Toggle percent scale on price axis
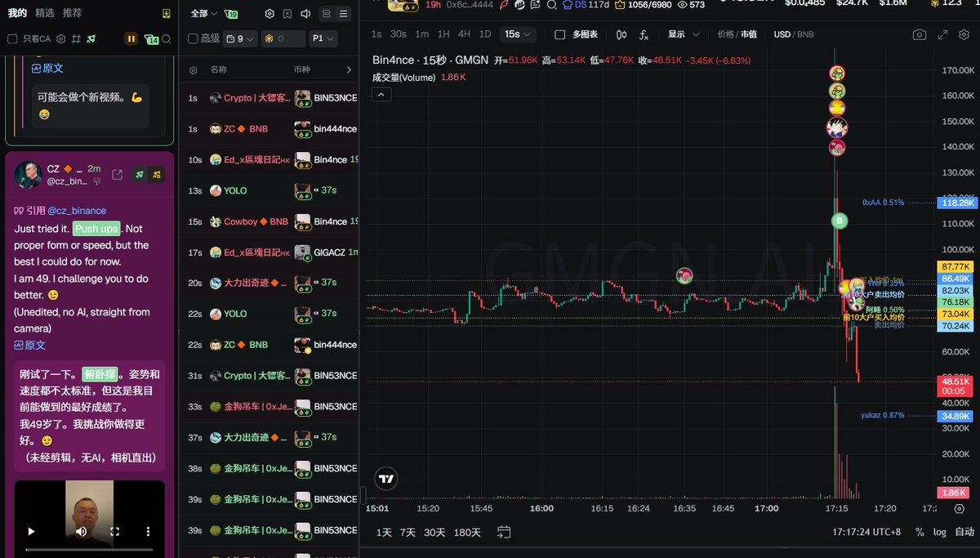 tap(920, 532)
